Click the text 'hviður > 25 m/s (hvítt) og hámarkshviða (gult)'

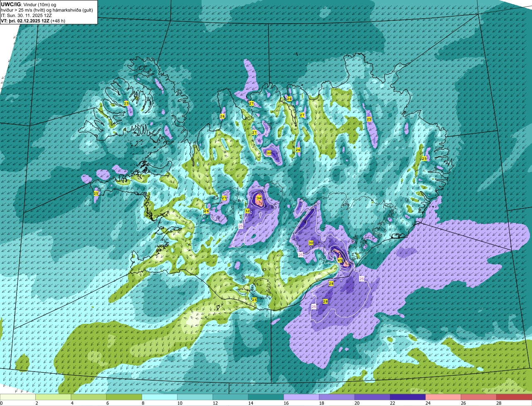[47, 10]
